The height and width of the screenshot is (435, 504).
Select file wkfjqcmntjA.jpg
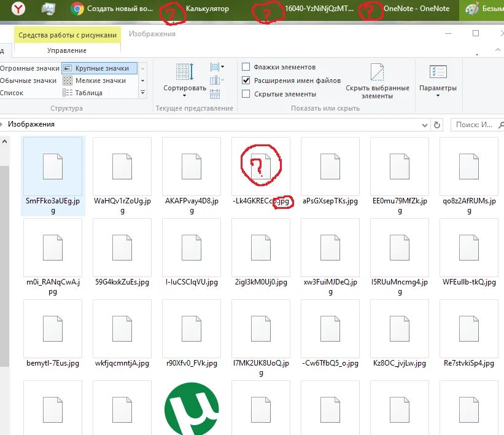coord(122,334)
